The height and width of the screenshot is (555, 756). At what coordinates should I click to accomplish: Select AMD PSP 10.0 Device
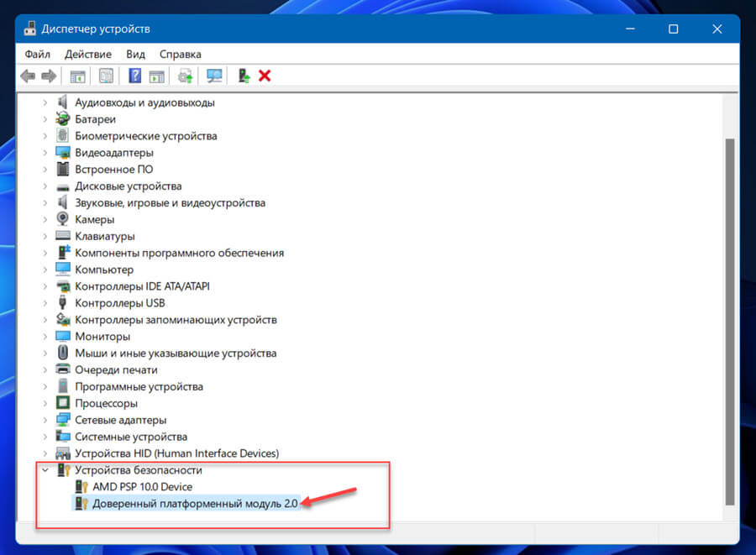pos(142,487)
